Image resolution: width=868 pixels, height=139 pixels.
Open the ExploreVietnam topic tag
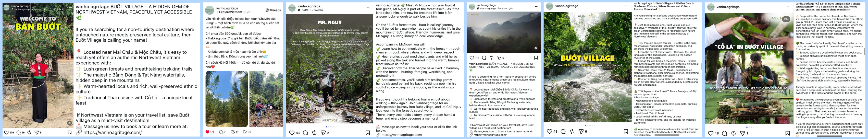click(230, 12)
